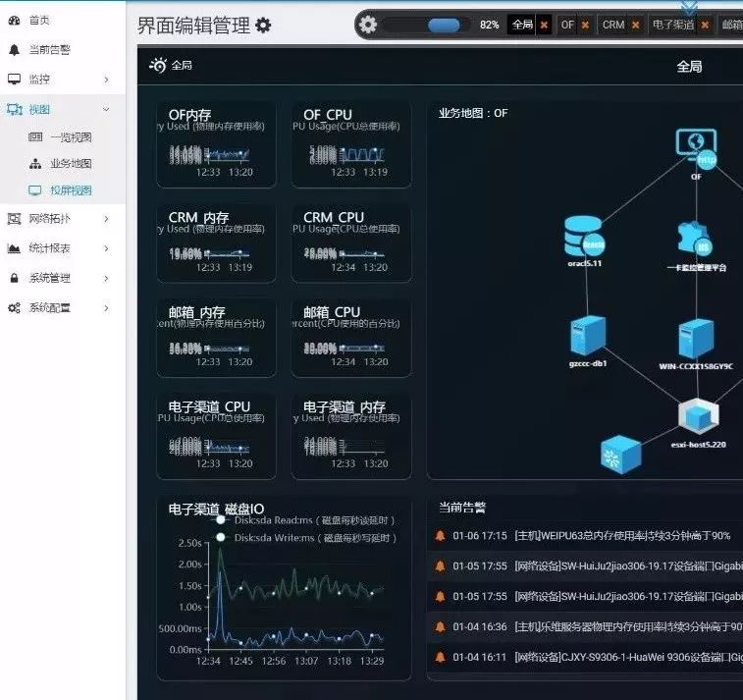Screen dimensions: 743x700
Task: Select the gzccc-db1 server node
Action: 588,336
